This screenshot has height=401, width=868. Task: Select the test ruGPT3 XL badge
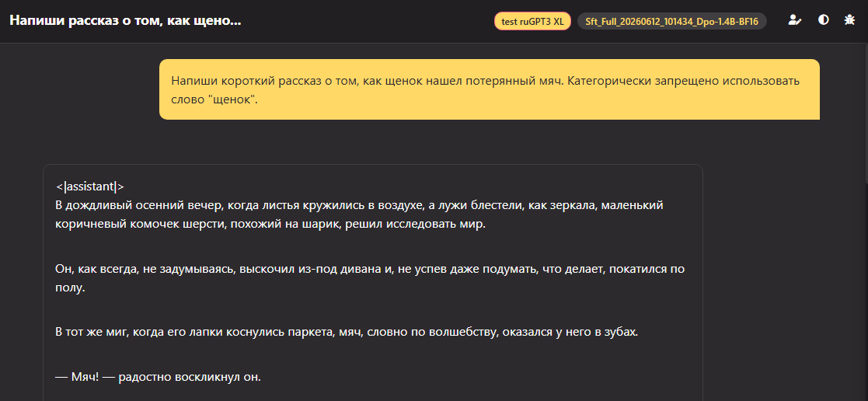532,21
